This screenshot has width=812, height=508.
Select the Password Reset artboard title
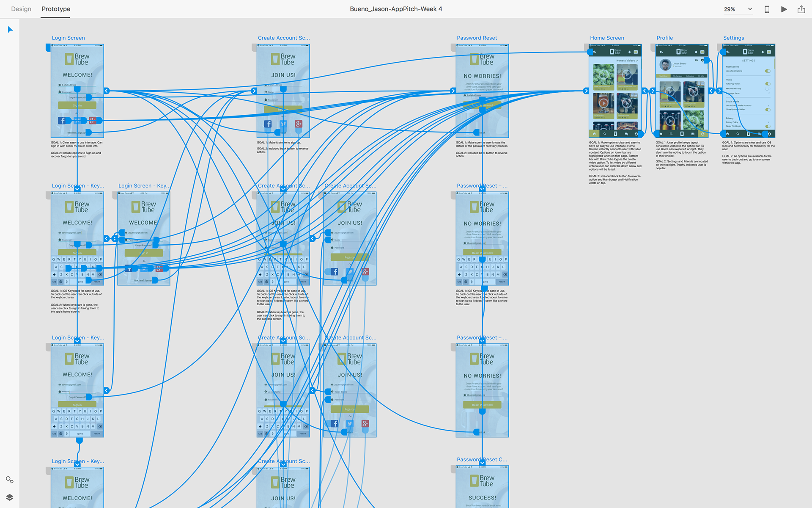tap(477, 38)
